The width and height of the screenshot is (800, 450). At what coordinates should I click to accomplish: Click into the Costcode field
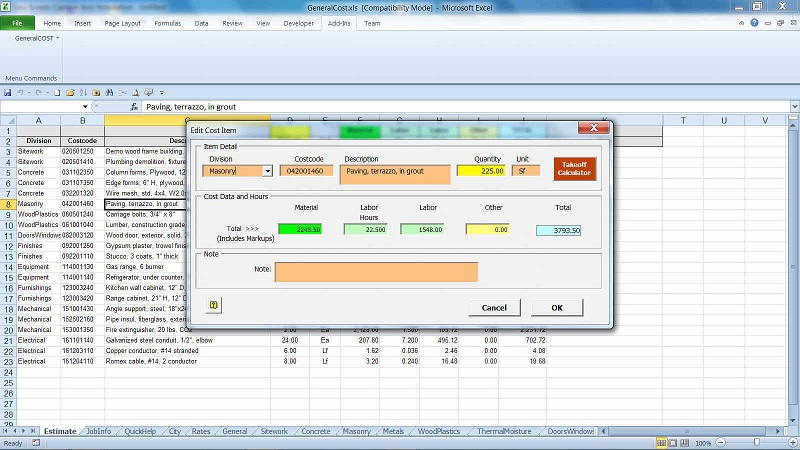306,171
